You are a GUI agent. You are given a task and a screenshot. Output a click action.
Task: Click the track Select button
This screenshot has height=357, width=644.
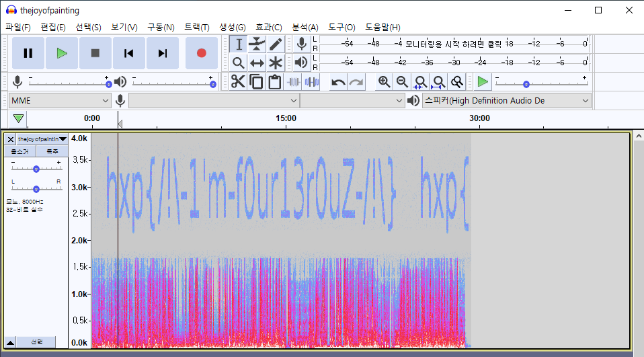36,342
